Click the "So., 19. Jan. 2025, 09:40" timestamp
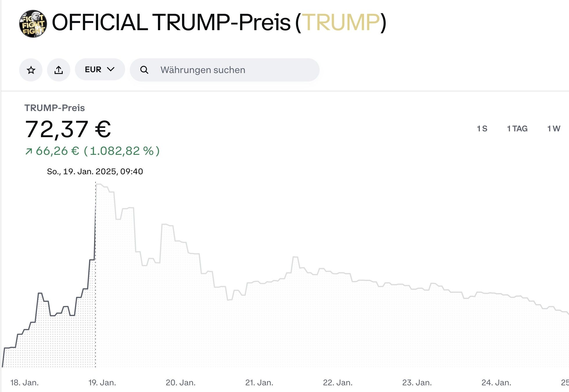 tap(95, 172)
